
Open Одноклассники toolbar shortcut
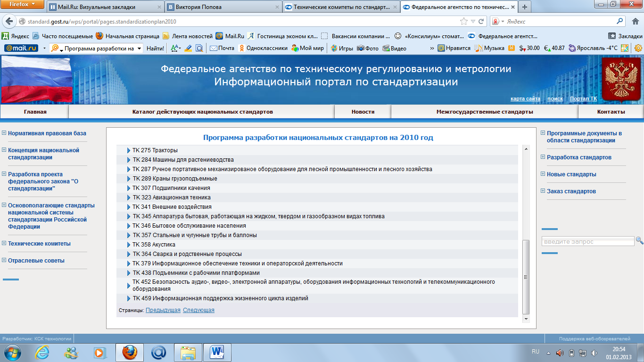pos(263,48)
